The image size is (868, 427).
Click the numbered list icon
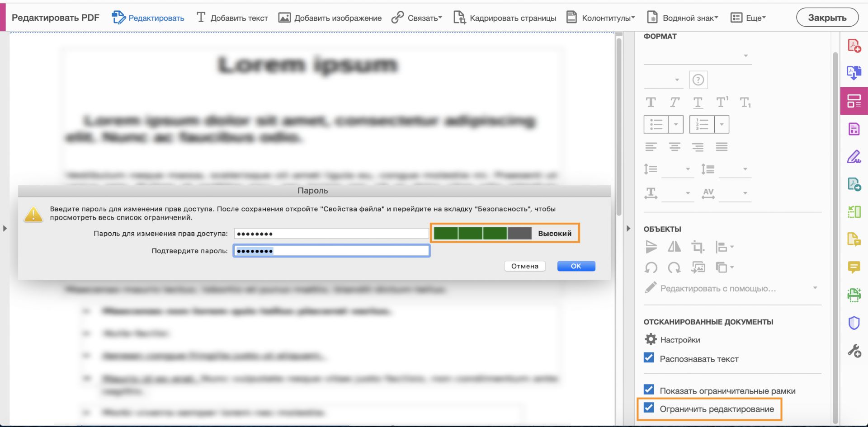click(702, 124)
